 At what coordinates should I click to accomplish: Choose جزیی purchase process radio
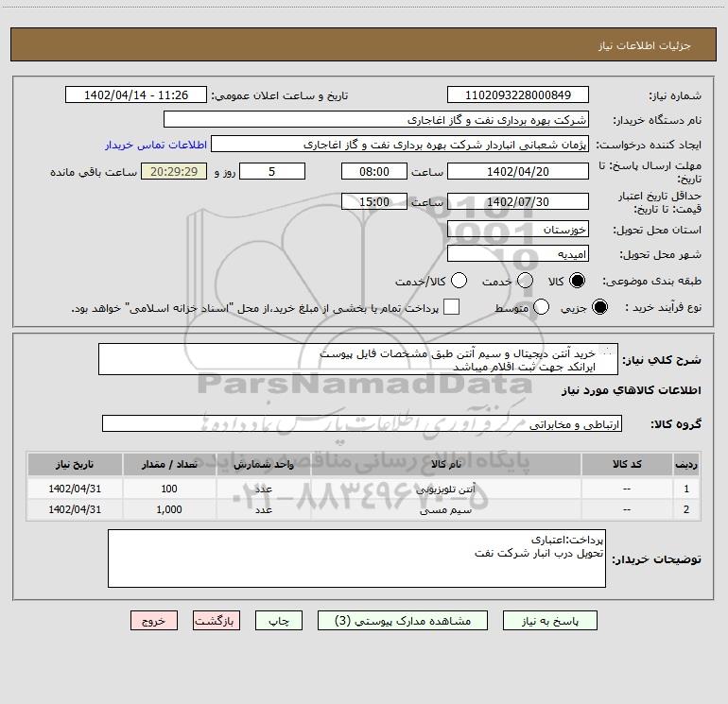(599, 307)
